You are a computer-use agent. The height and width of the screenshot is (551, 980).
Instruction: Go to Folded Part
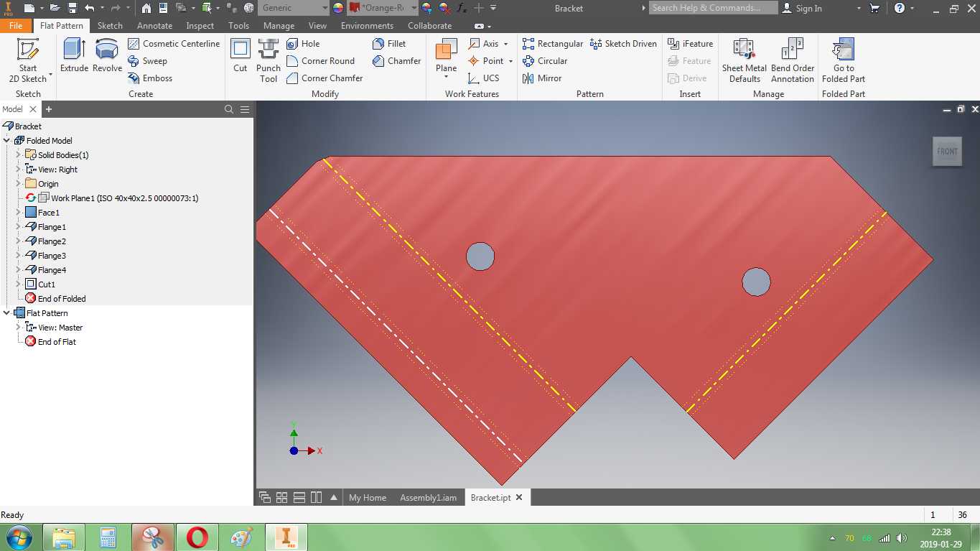pyautogui.click(x=844, y=60)
